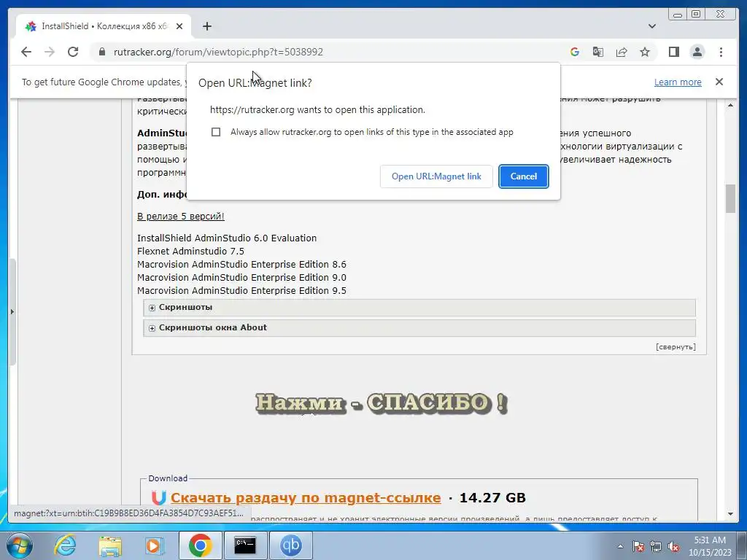Select the InstallShield browser tab

pyautogui.click(x=104, y=26)
